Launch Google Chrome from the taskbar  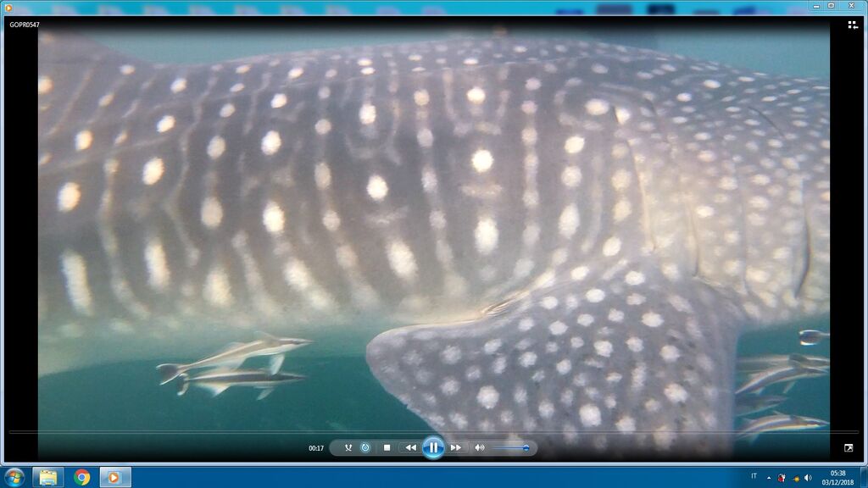(x=82, y=477)
